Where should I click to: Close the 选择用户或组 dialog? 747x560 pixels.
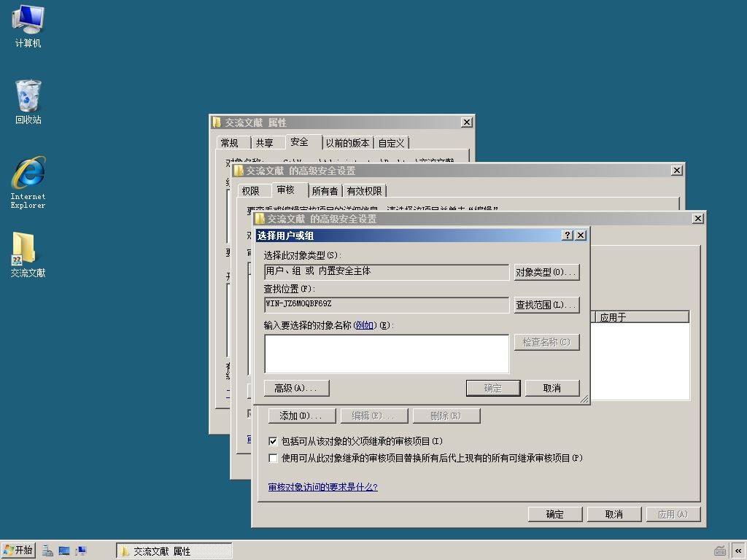tap(581, 236)
